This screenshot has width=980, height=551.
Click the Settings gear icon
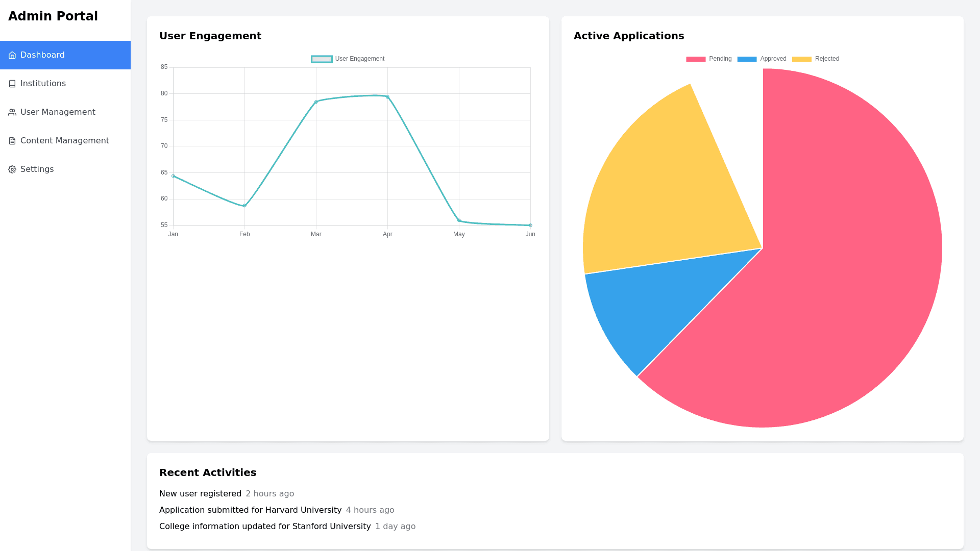tap(12, 169)
